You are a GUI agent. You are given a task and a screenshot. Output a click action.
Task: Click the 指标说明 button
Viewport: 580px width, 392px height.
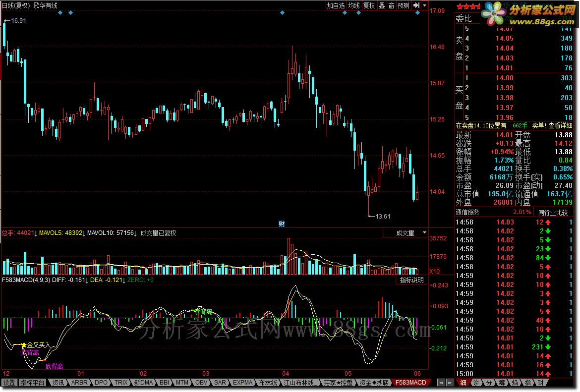(411, 280)
